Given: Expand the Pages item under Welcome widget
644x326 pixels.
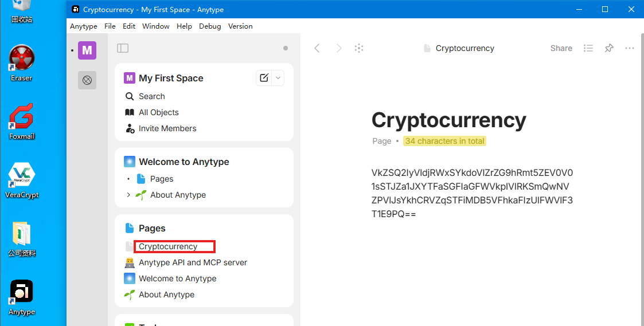Looking at the screenshot, I should (x=128, y=179).
